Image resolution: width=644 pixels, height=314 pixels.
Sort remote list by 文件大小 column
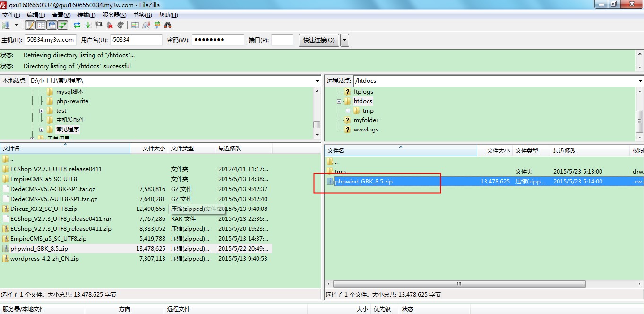coord(495,151)
